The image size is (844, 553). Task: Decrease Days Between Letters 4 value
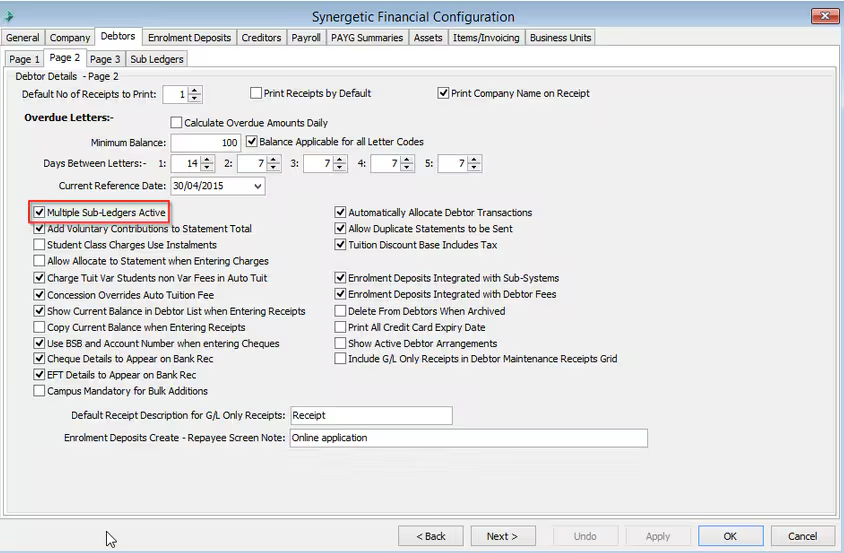point(407,167)
